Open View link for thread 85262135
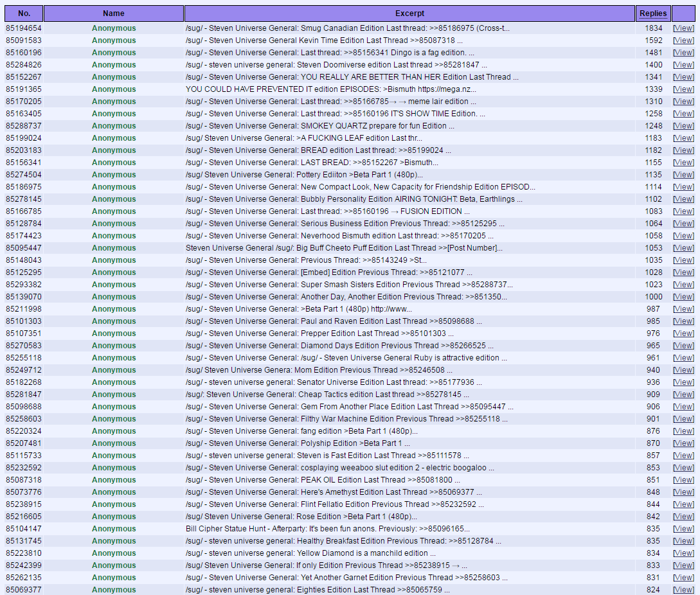This screenshot has width=700, height=595. tap(683, 577)
